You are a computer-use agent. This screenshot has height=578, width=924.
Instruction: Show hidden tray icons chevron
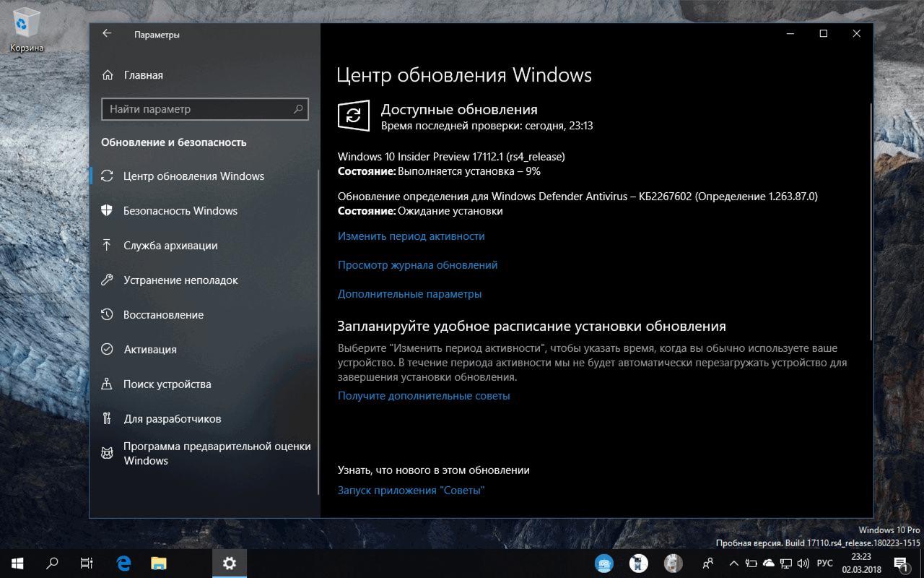pyautogui.click(x=734, y=563)
